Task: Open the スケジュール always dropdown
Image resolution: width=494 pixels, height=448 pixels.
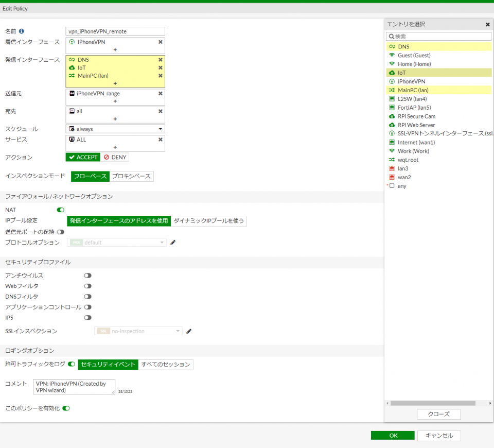Action: (x=115, y=129)
